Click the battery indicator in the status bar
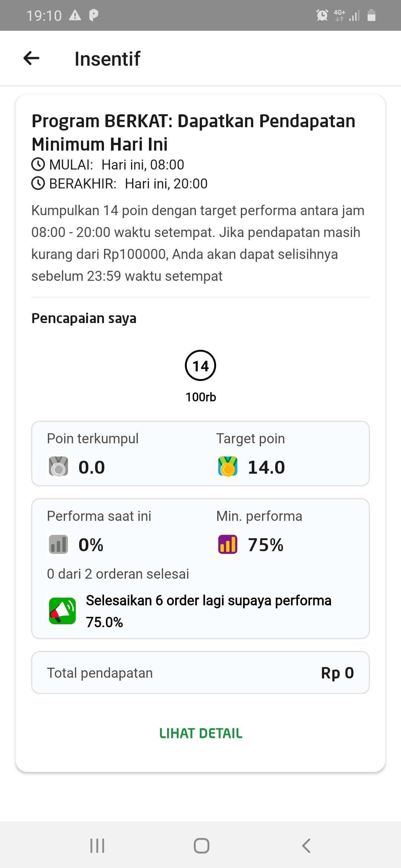This screenshot has width=401, height=868. click(x=371, y=15)
